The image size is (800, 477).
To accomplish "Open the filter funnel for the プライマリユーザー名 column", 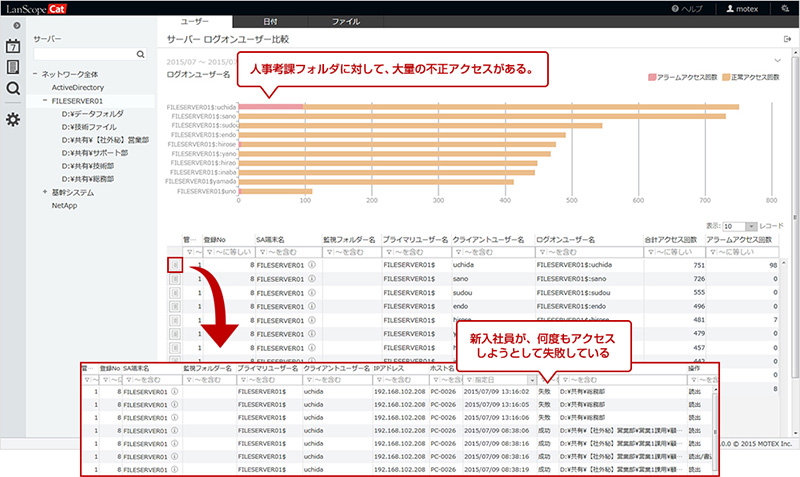I will pyautogui.click(x=390, y=252).
